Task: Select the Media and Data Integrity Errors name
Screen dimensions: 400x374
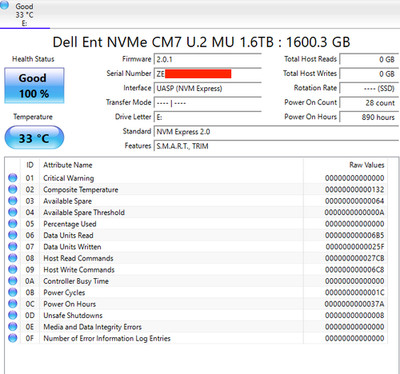Action: (92, 327)
